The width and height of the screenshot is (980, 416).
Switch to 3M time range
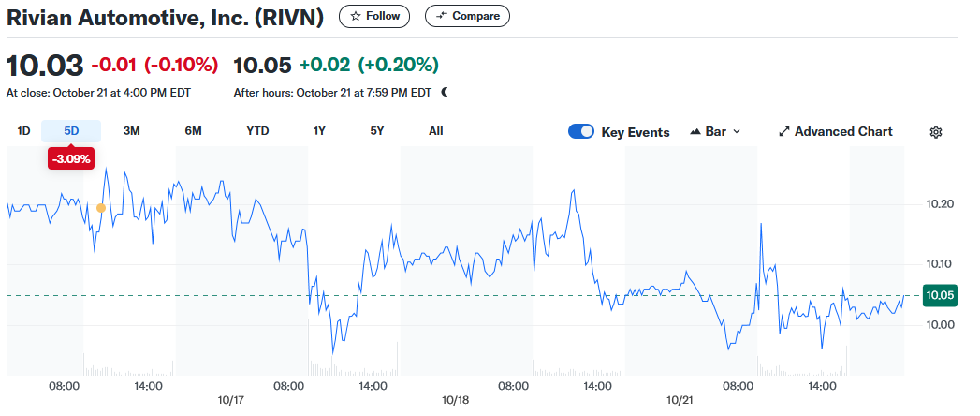point(131,131)
